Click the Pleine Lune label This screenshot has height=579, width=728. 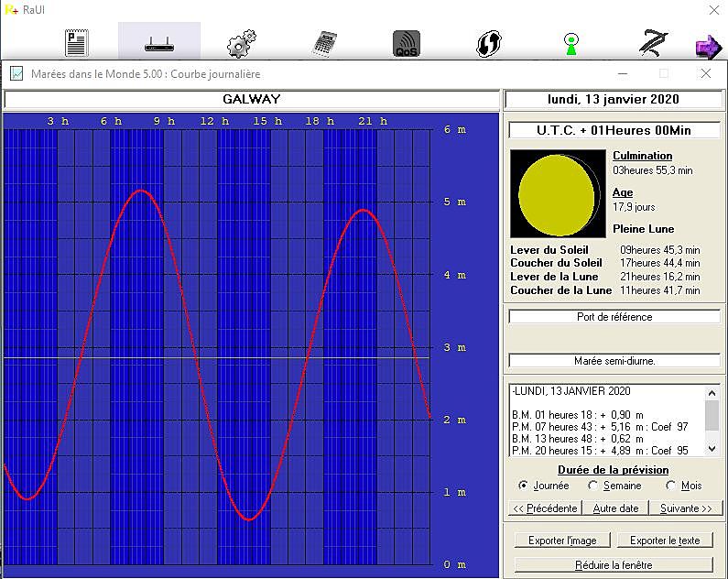tap(643, 228)
